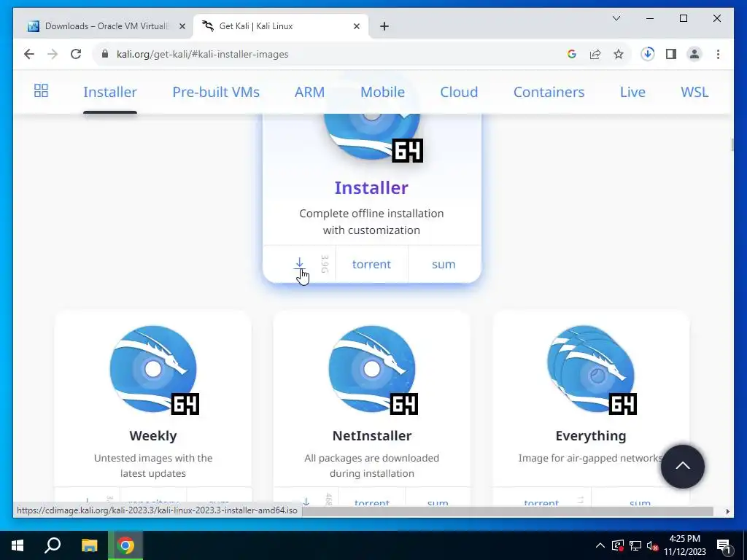Open the WSL section
This screenshot has width=747, height=560.
pos(694,92)
